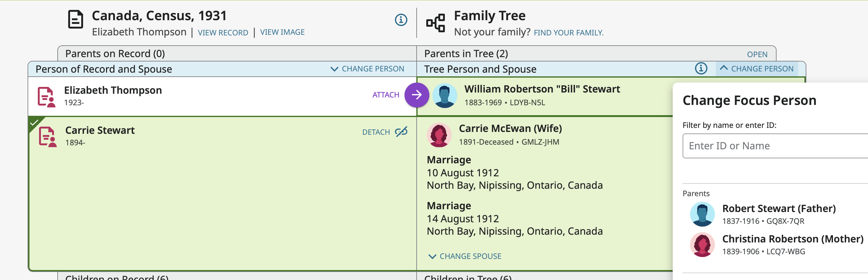Open the Parents in Tree section

757,54
